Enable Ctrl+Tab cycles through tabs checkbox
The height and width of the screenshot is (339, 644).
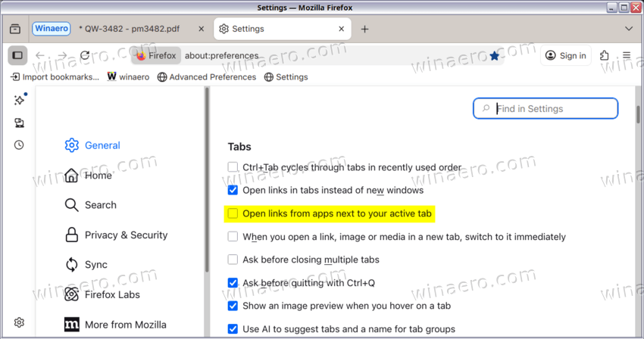click(x=233, y=167)
